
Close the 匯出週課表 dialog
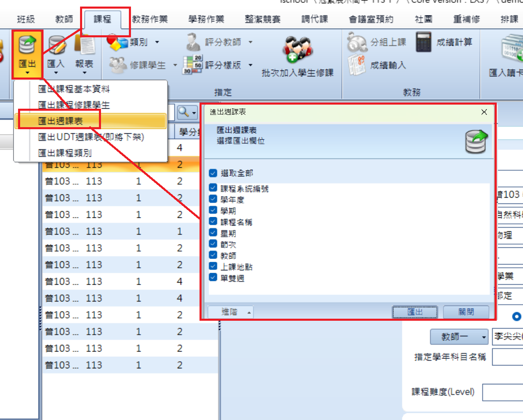484,112
